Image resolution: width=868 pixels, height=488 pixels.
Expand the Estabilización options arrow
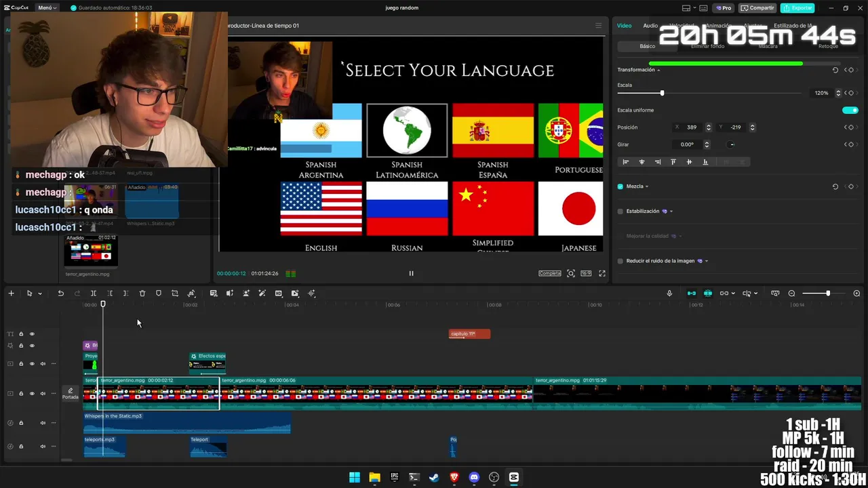[671, 211]
